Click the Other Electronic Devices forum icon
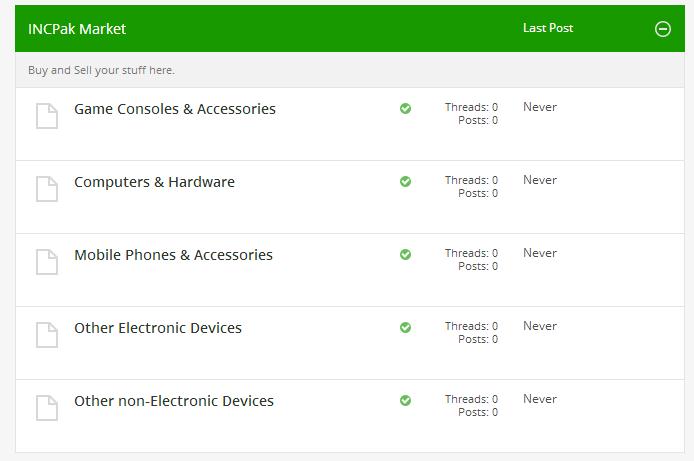The image size is (694, 461). click(x=47, y=335)
